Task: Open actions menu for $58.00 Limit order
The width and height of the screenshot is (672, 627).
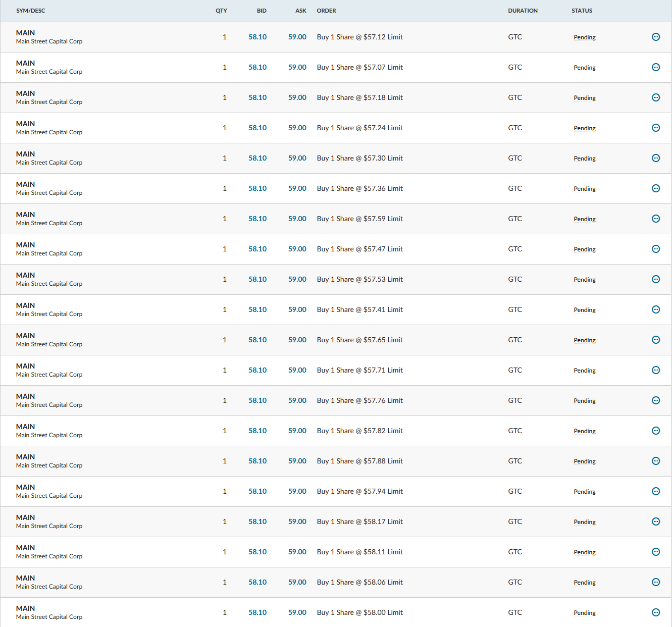Action: pyautogui.click(x=656, y=612)
